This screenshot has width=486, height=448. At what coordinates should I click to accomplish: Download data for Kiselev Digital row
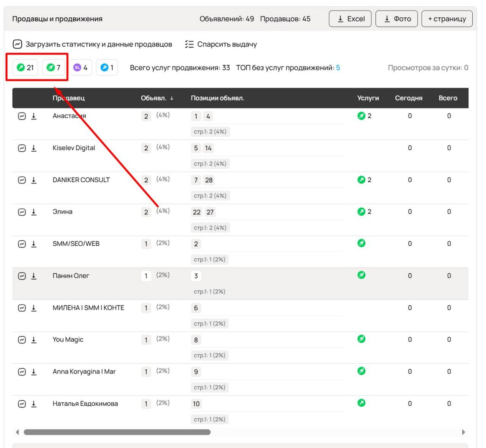[x=34, y=148]
